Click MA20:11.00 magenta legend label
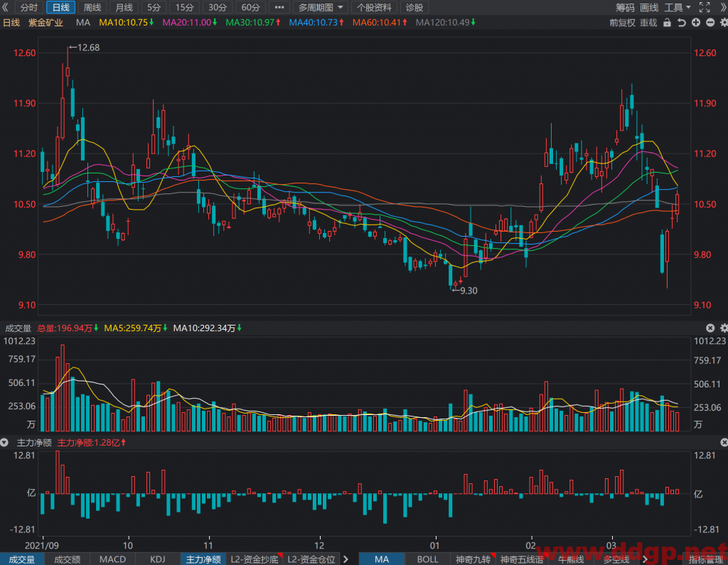Viewport: 728px width, 565px height. 189,22
